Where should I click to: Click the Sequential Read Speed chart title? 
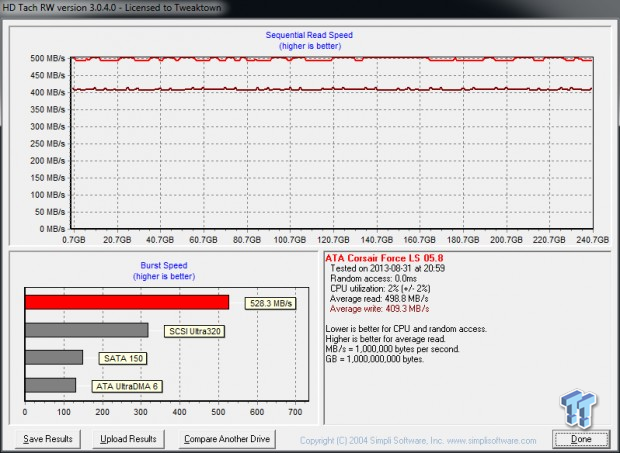[309, 35]
